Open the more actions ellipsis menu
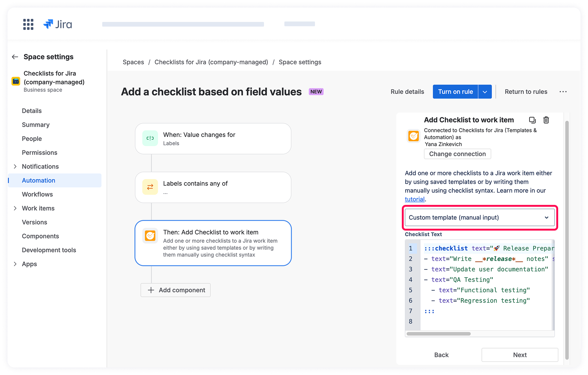Viewport: 588px width, 375px height. [563, 91]
